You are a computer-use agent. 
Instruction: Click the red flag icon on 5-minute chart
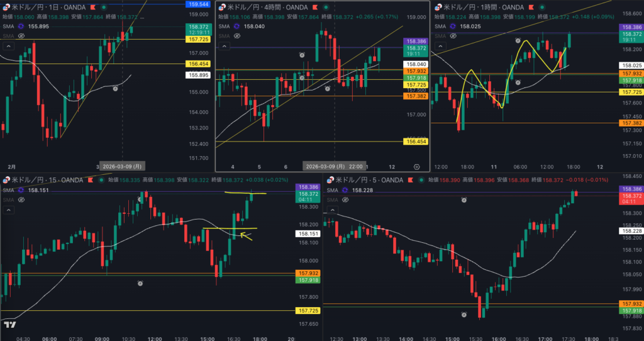tap(409, 180)
